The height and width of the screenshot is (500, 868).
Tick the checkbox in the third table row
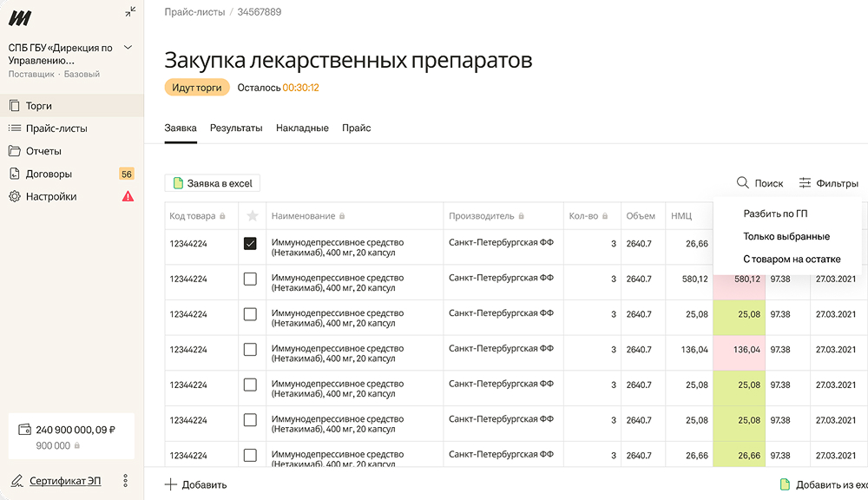pyautogui.click(x=250, y=314)
